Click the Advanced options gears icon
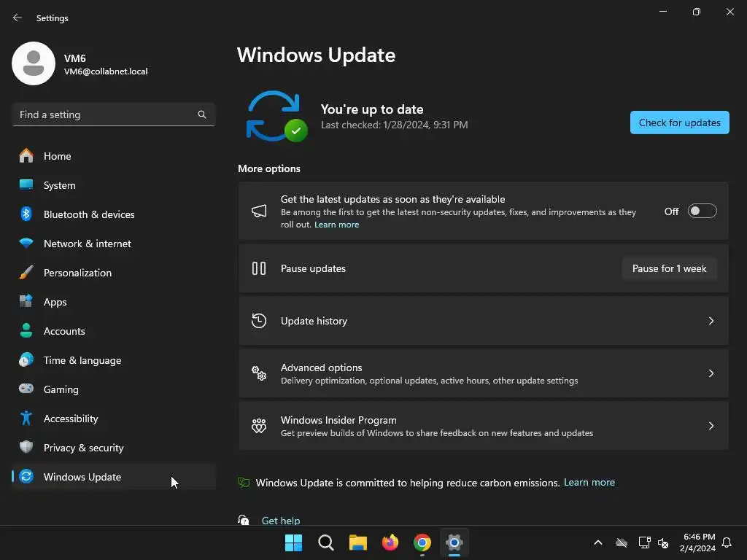 259,373
